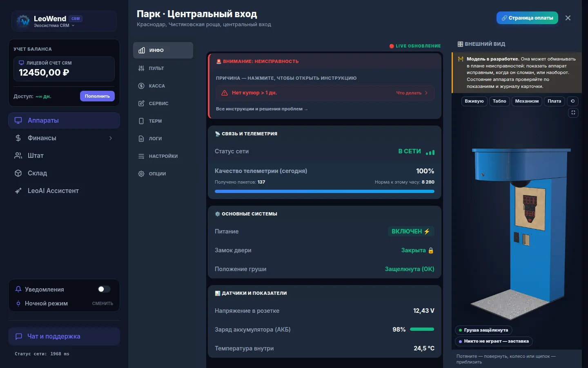
Task: Open the Нет купюр > 1 дн. fault
Action: pyautogui.click(x=325, y=93)
